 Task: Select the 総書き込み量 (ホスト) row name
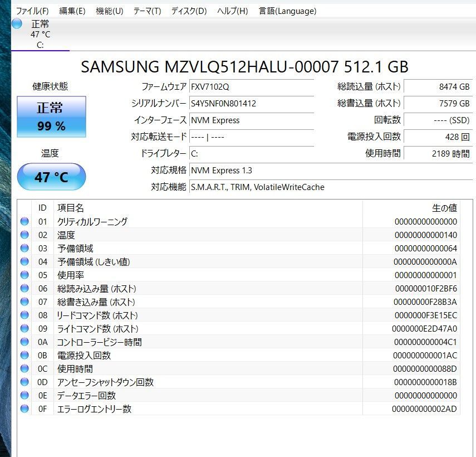96,302
